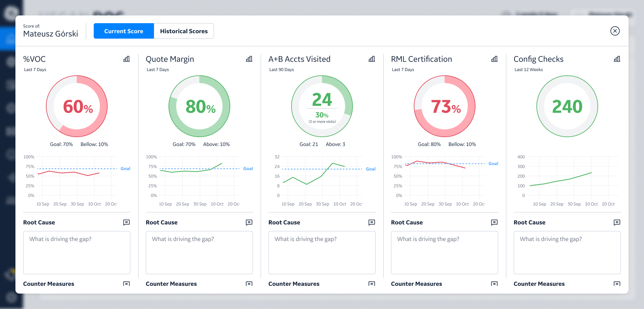Click the Quote Margin chart icon
Image resolution: width=644 pixels, height=309 pixels.
249,59
